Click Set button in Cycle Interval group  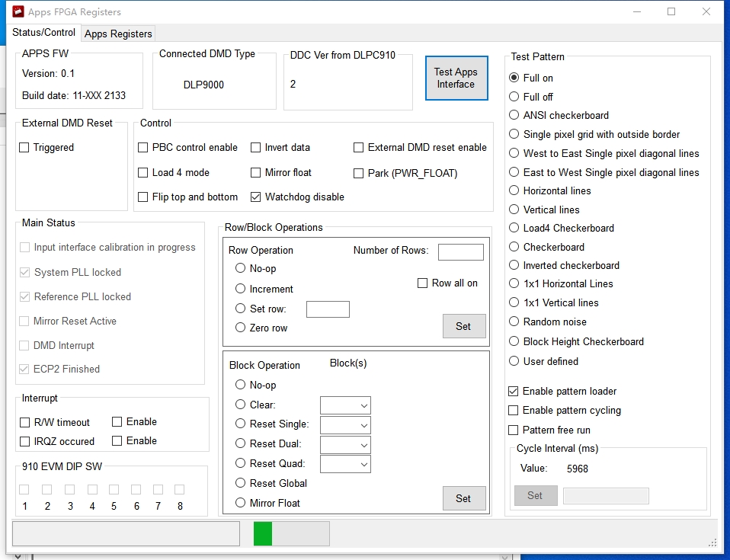click(536, 495)
